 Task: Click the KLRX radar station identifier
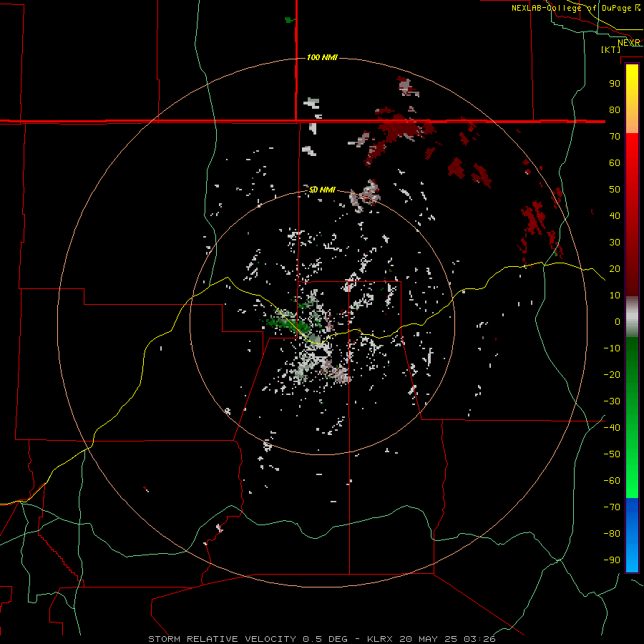click(380, 639)
